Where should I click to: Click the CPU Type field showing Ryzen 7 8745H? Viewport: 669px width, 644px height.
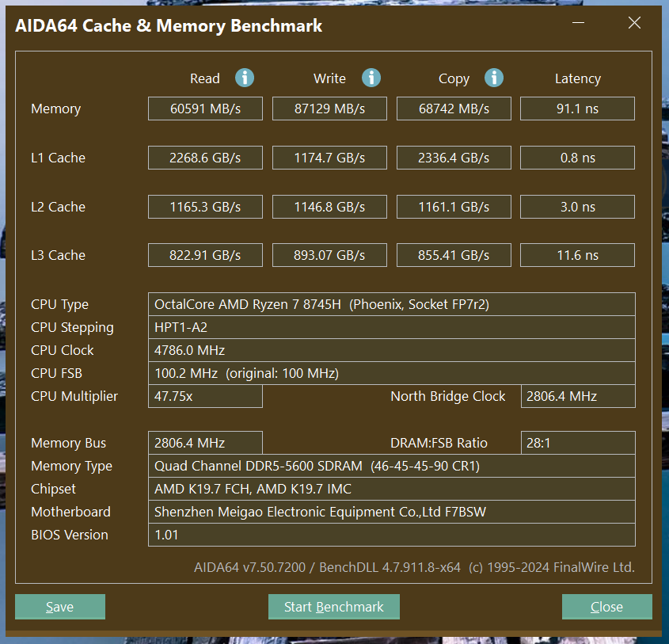[392, 304]
